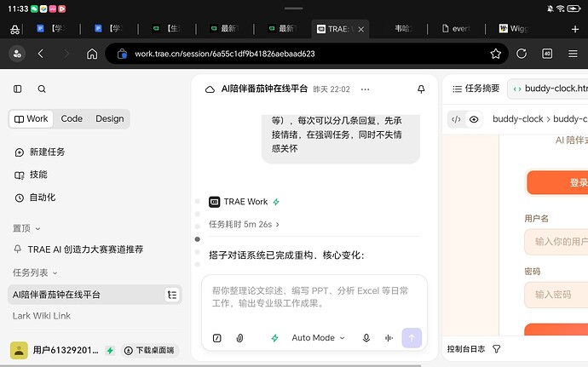Open the three-dot menu beside 昨天 22:02

pos(365,89)
